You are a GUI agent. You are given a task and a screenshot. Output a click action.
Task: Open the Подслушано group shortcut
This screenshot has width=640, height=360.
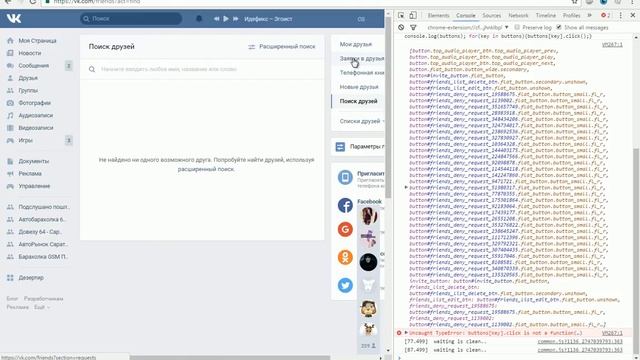[44, 207]
